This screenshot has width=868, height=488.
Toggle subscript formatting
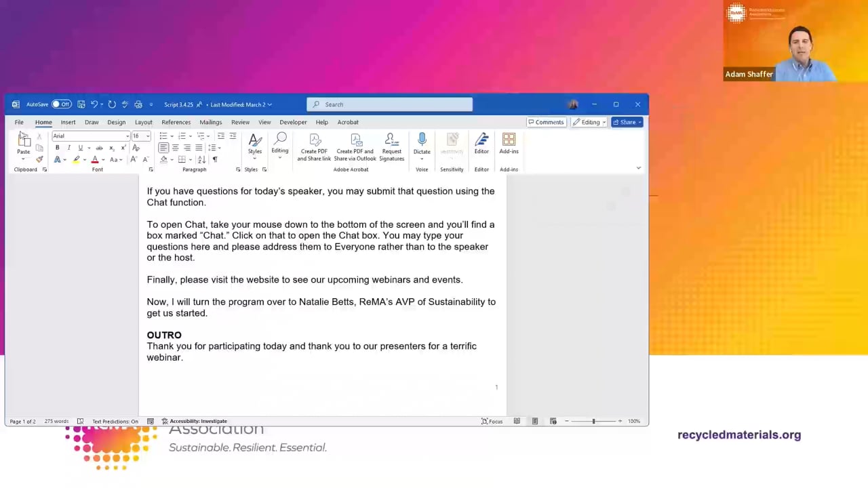112,148
